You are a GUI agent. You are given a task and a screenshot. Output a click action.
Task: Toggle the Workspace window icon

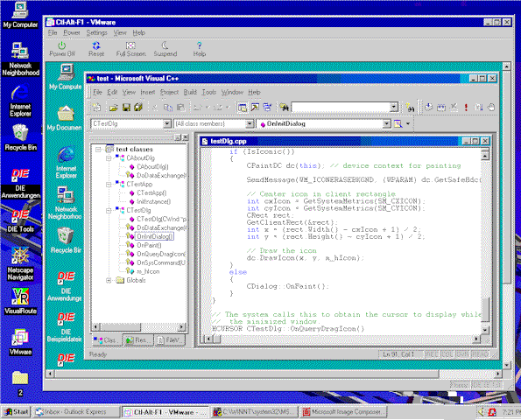243,108
